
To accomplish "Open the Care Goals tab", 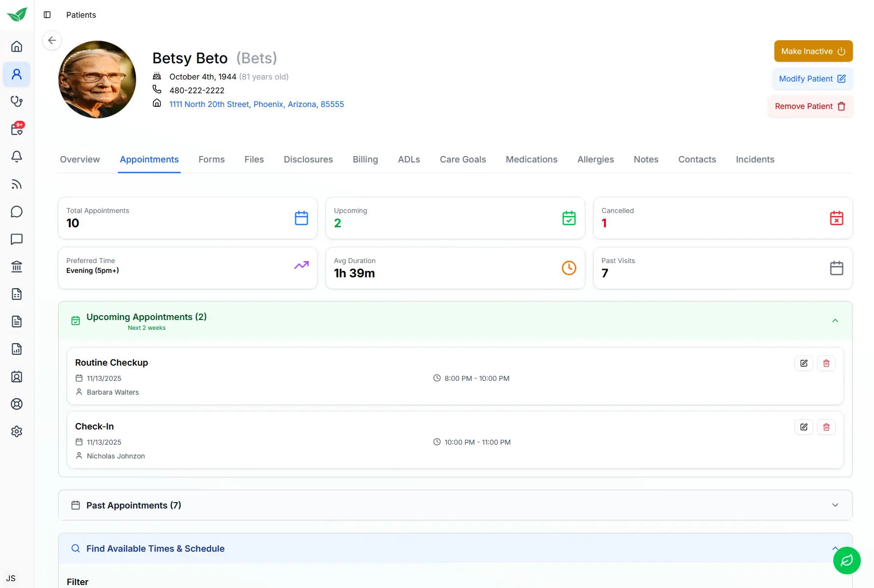I will (x=463, y=160).
